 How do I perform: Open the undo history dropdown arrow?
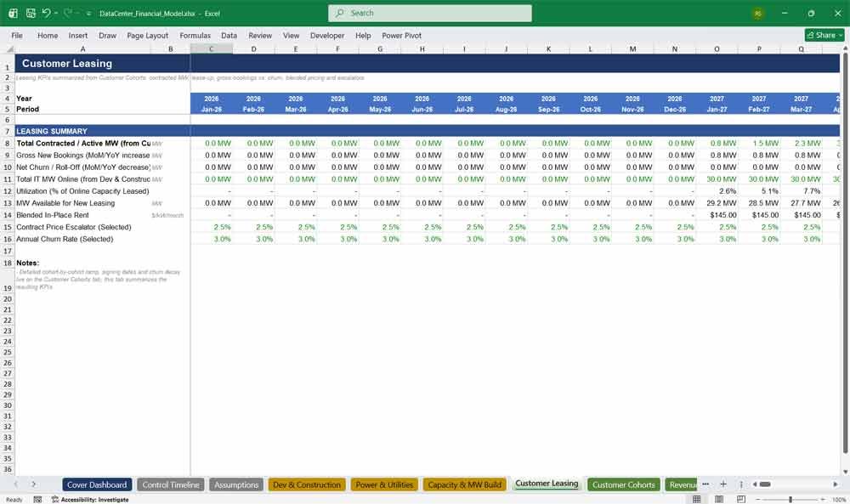pos(56,13)
